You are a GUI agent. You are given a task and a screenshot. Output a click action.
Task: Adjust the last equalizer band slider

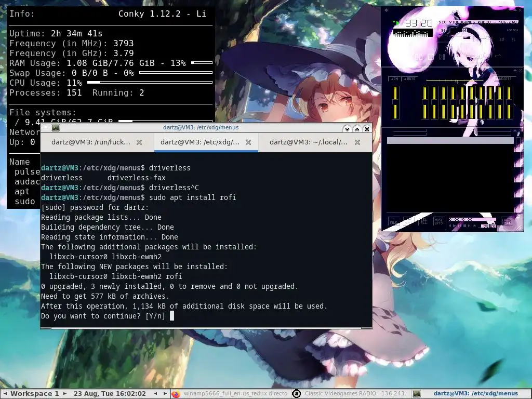509,102
